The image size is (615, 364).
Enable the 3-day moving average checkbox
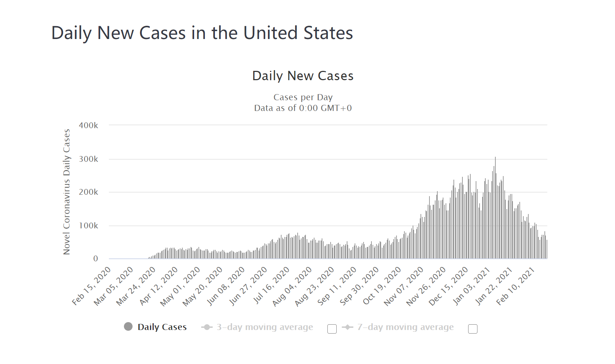[x=332, y=329]
